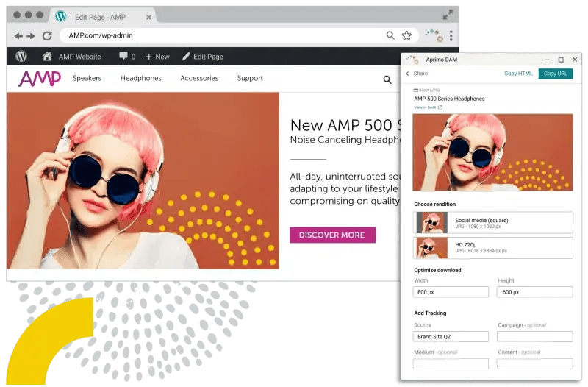Image resolution: width=588 pixels, height=387 pixels.
Task: Open the Speakers menu item
Action: coord(87,78)
